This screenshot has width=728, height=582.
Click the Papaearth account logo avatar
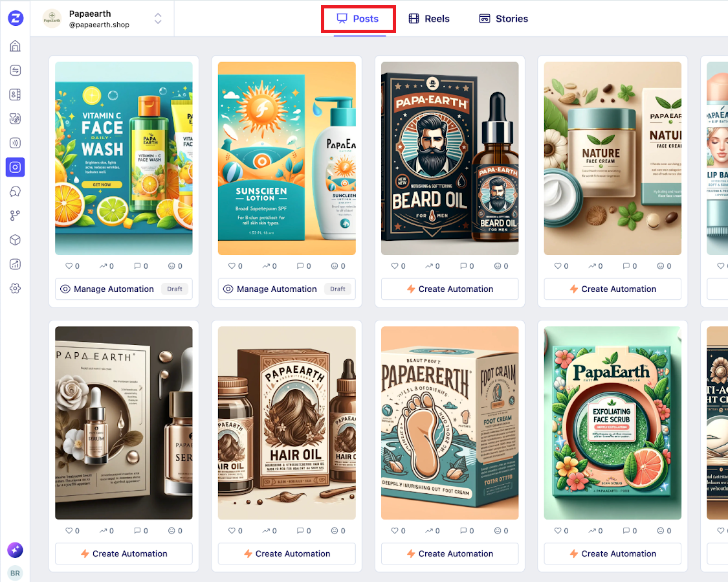[x=52, y=19]
